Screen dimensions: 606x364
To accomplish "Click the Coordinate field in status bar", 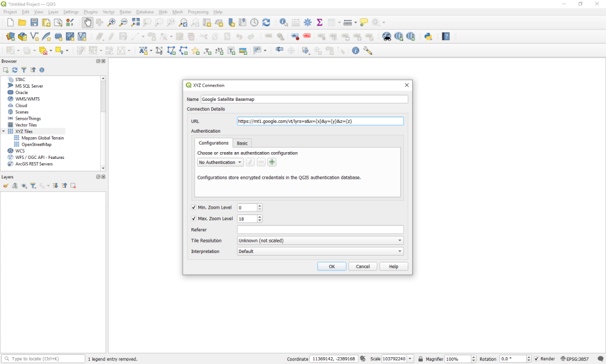I will click(334, 359).
